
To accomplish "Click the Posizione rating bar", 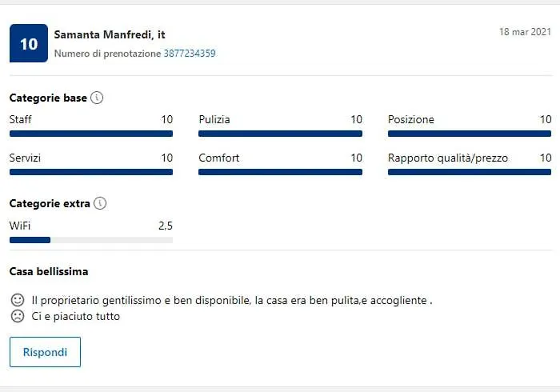I will pos(470,134).
